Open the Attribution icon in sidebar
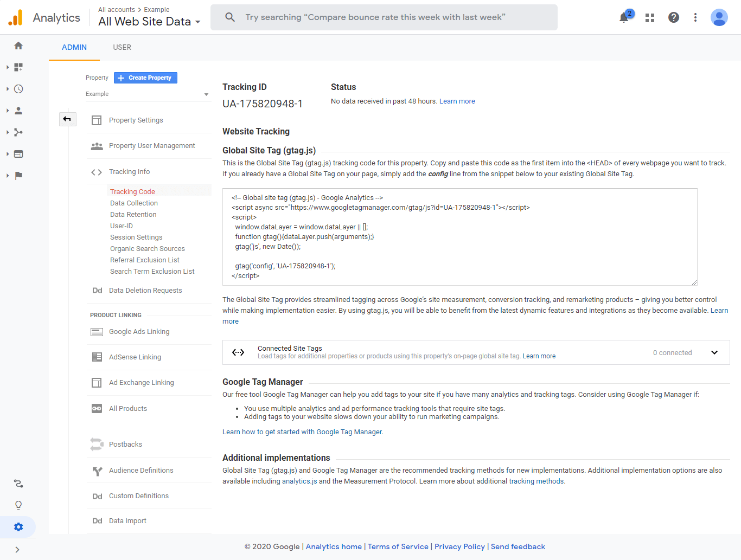741x560 pixels. 18,484
